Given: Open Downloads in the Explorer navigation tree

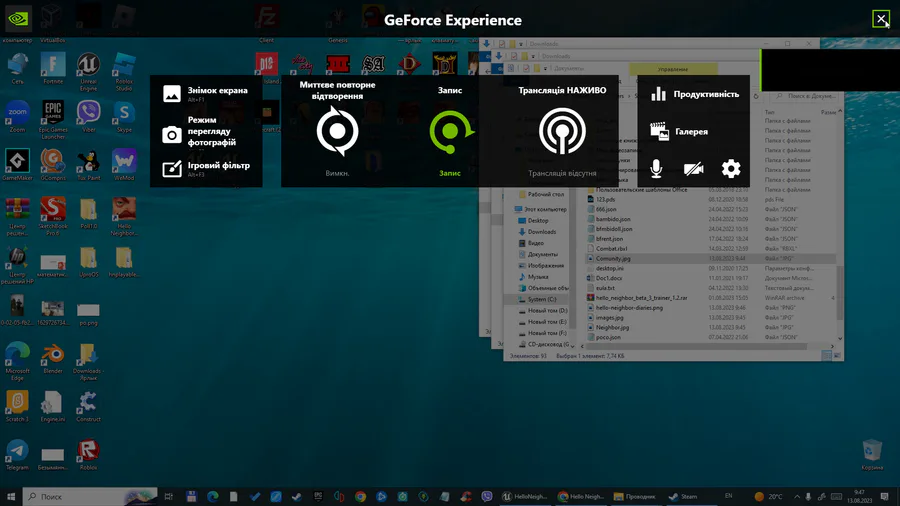Looking at the screenshot, I should (x=541, y=232).
